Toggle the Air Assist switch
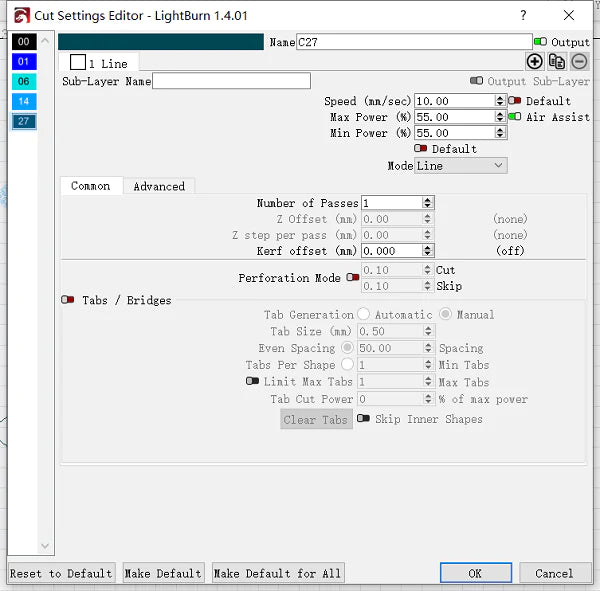 (515, 117)
